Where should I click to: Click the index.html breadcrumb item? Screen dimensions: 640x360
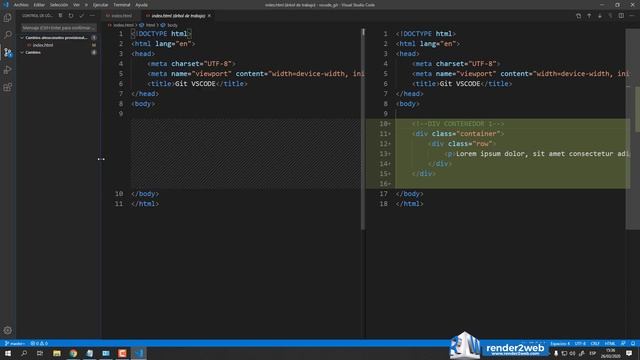[123, 25]
